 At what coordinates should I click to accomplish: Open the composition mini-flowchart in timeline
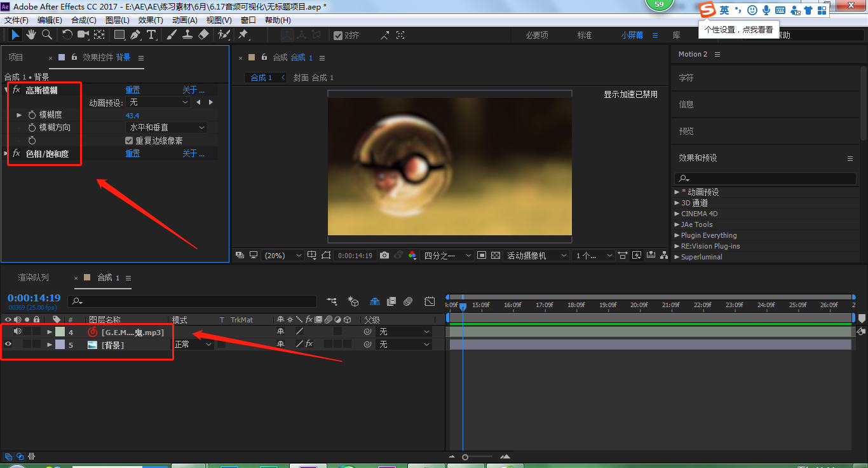click(332, 301)
